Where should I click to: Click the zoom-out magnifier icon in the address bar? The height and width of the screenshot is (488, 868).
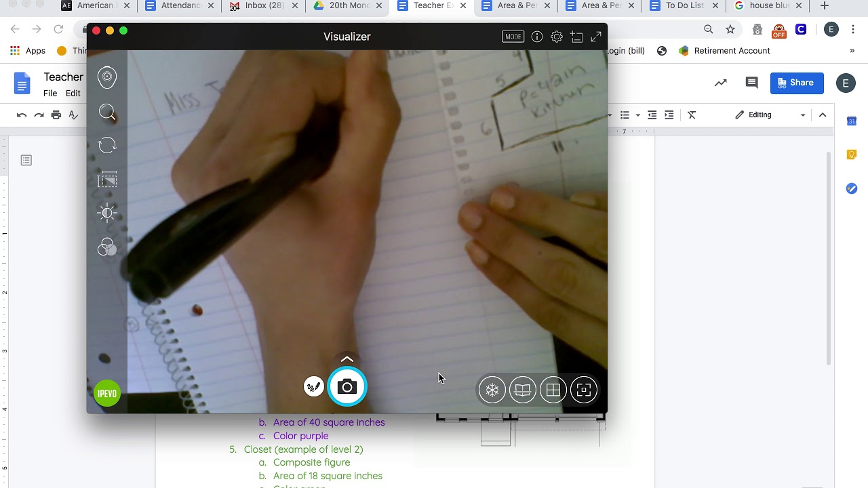coord(709,29)
